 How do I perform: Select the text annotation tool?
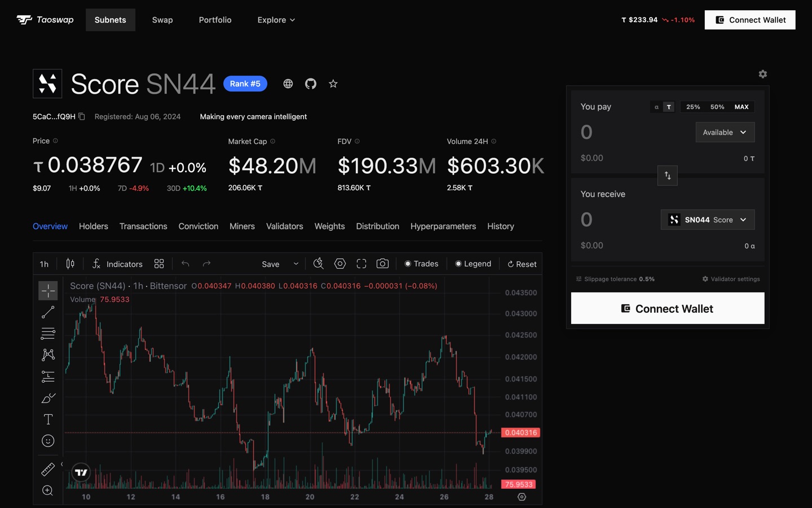[48, 419]
